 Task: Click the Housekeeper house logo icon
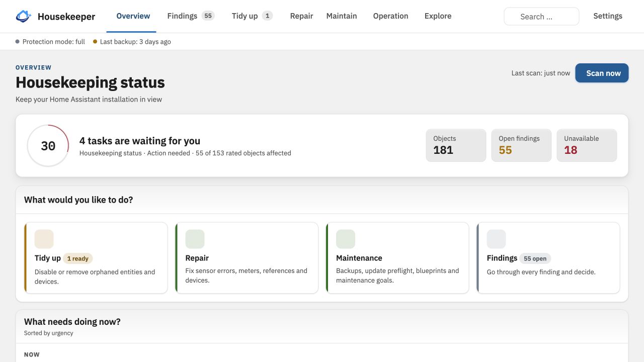pyautogui.click(x=24, y=17)
